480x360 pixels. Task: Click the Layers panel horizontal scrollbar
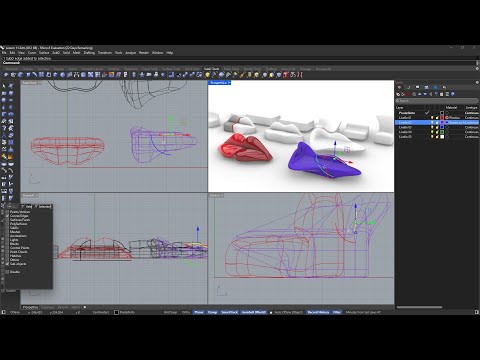click(x=419, y=307)
